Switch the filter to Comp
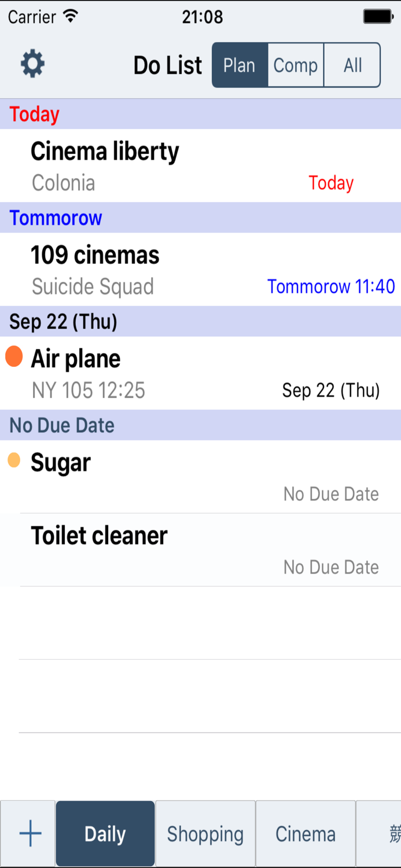The image size is (401, 868). tap(295, 65)
